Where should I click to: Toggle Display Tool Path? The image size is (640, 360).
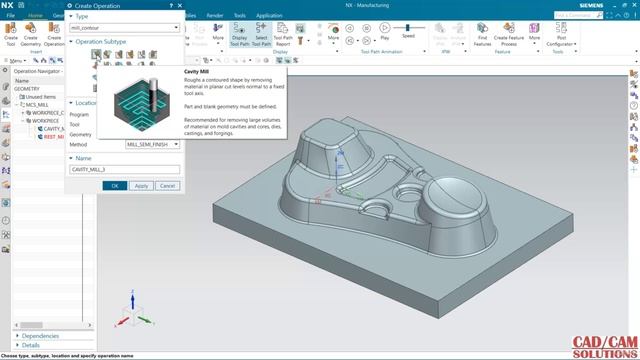click(x=240, y=34)
